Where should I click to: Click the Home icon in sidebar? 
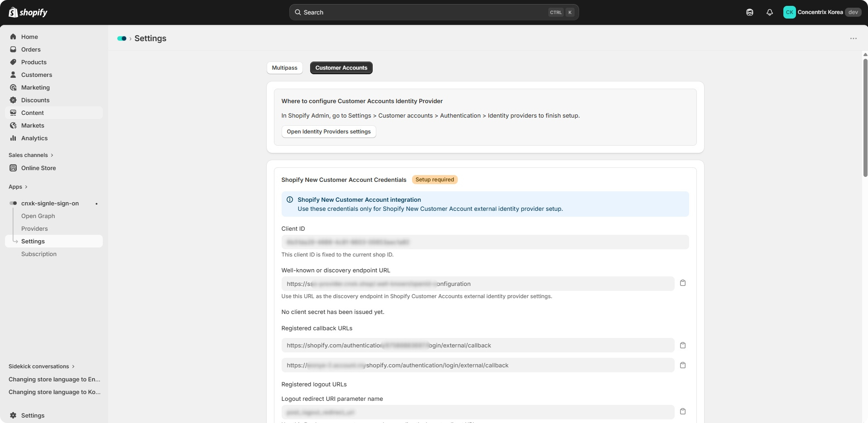tap(13, 37)
